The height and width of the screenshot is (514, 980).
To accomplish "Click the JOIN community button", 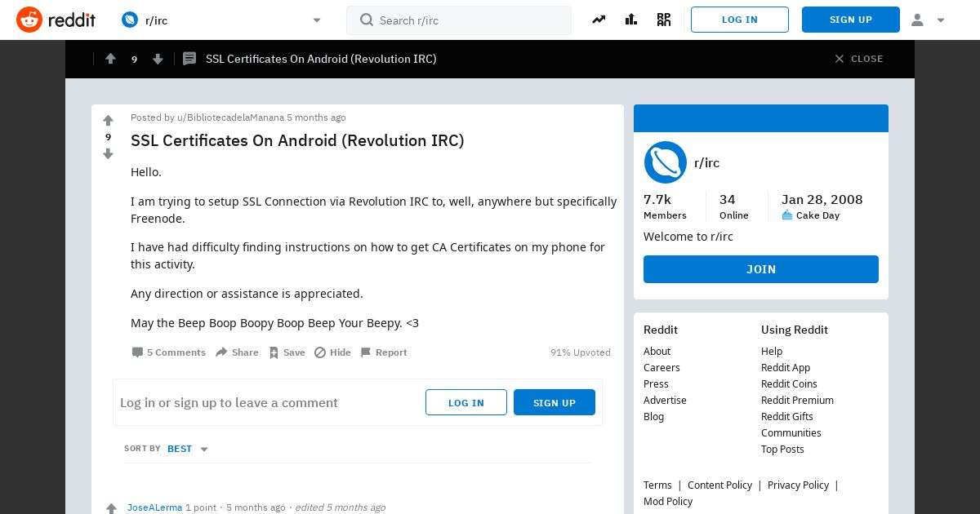I will coord(761,269).
